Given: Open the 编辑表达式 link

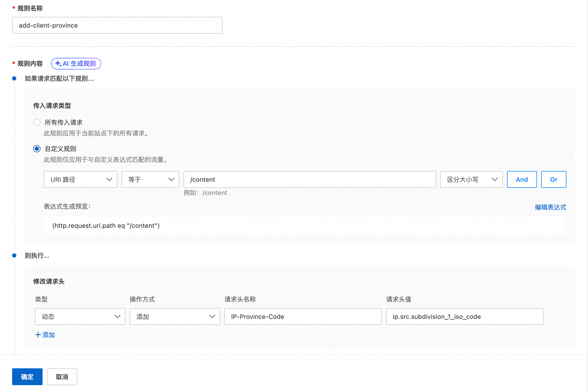Looking at the screenshot, I should click(550, 207).
